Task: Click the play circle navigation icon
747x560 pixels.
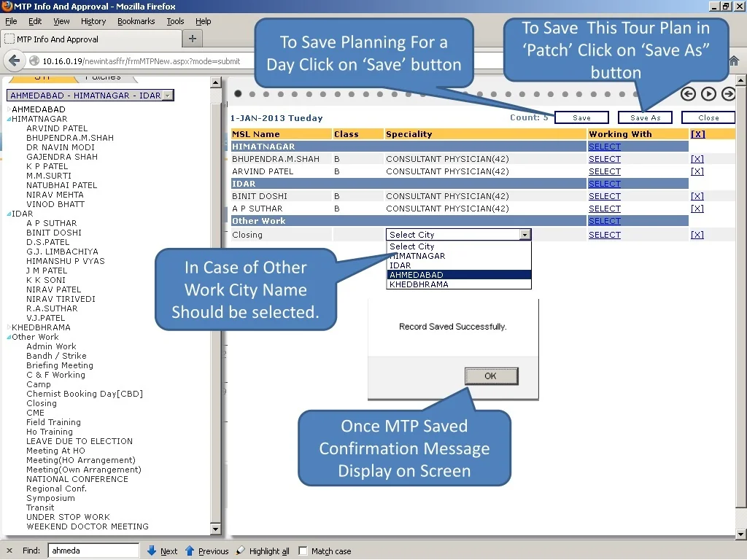Action: [x=708, y=93]
